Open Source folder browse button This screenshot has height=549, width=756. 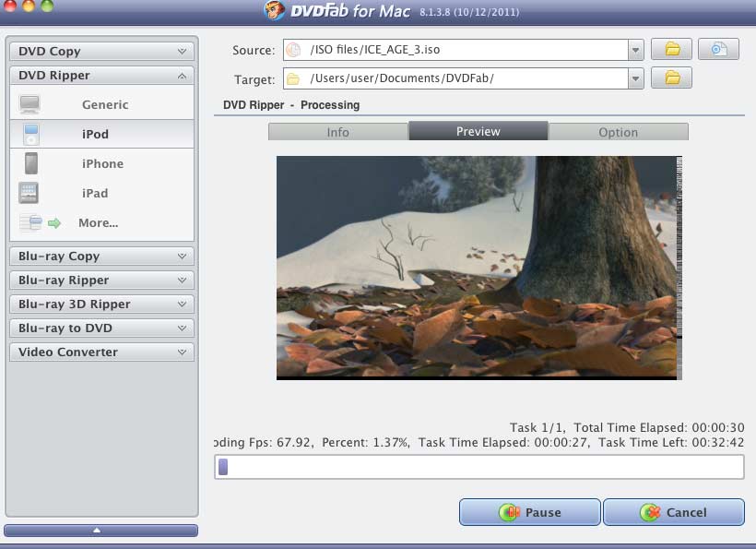[x=671, y=49]
